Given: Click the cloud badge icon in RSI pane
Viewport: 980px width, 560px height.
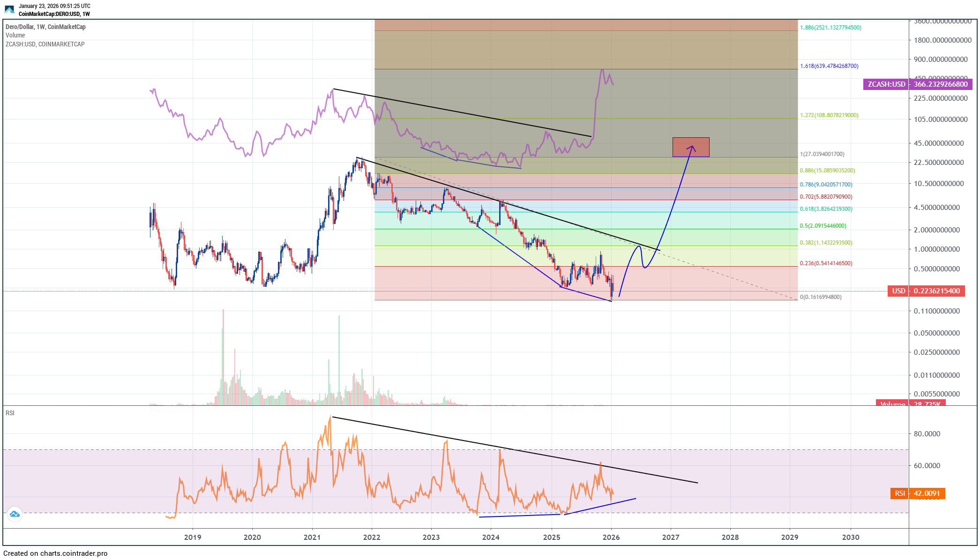Looking at the screenshot, I should click(15, 514).
